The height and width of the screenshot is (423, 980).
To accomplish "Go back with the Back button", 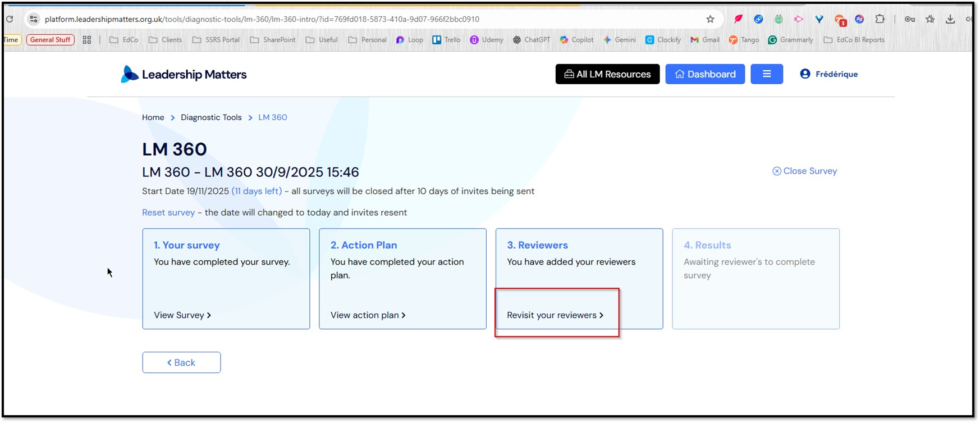I will coord(181,362).
